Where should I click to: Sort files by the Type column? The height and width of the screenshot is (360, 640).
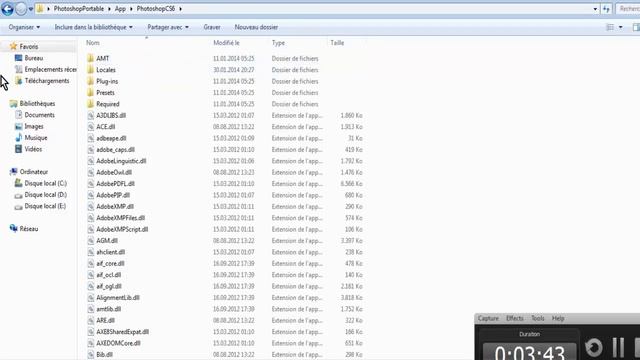coord(278,42)
